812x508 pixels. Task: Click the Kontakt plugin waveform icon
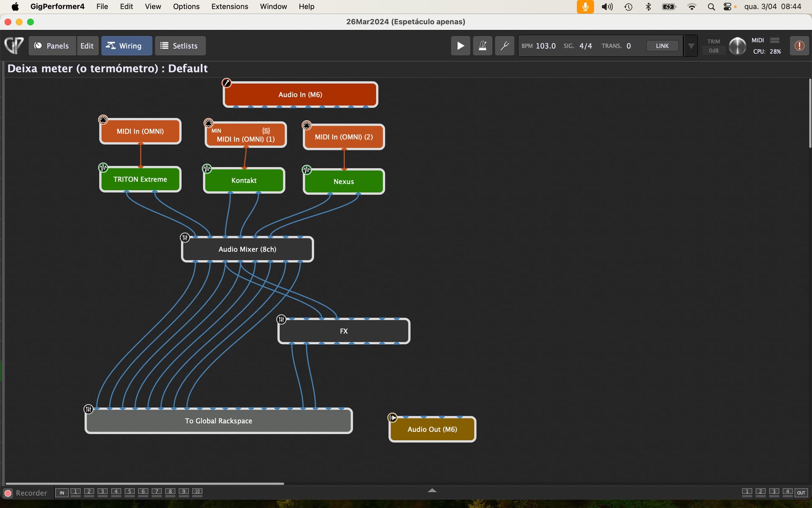(207, 169)
